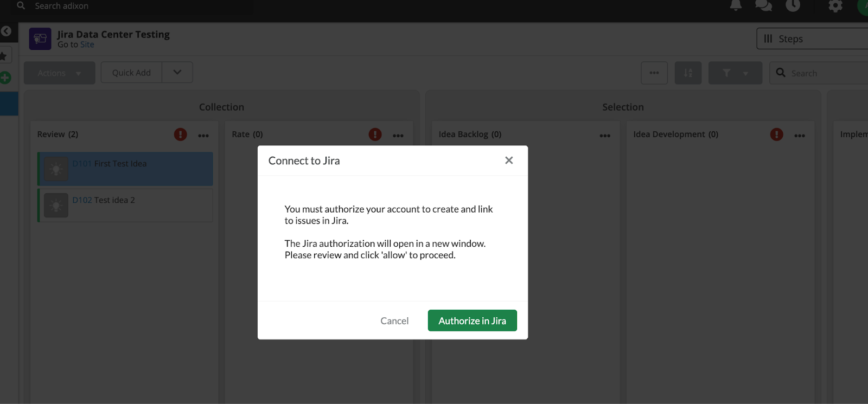Open the settings gear icon
The image size is (868, 404).
coord(835,6)
